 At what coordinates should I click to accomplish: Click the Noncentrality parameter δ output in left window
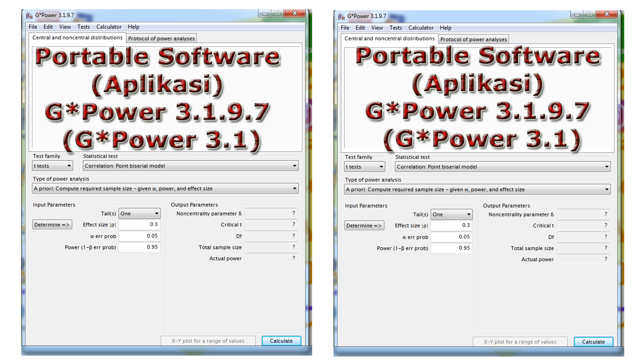(271, 213)
